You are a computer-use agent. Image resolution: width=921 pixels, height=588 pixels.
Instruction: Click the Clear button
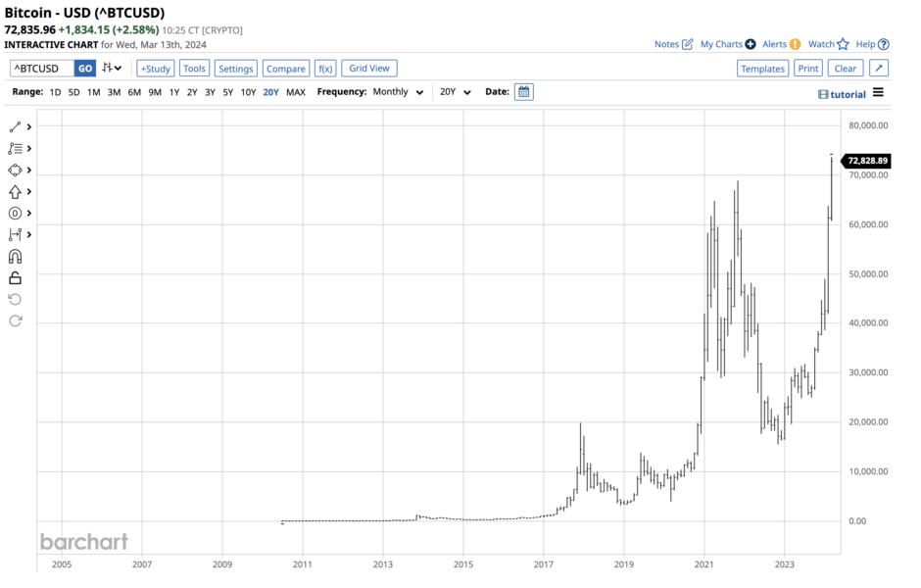846,69
